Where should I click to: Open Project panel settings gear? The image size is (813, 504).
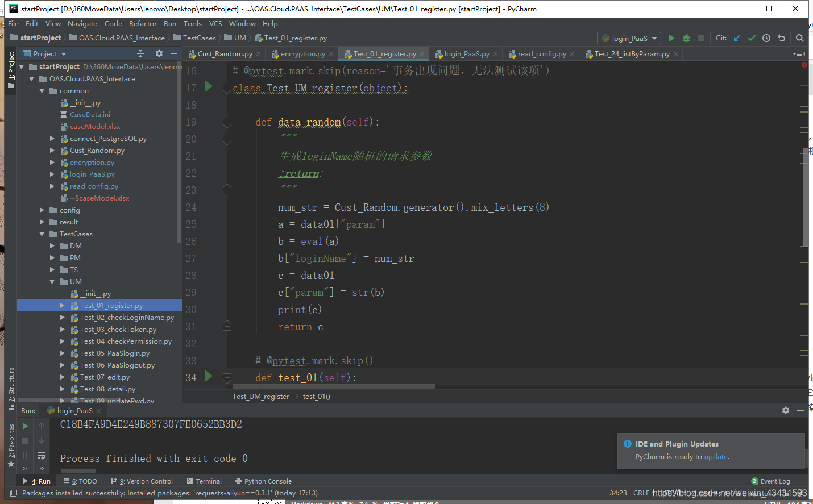pyautogui.click(x=159, y=53)
